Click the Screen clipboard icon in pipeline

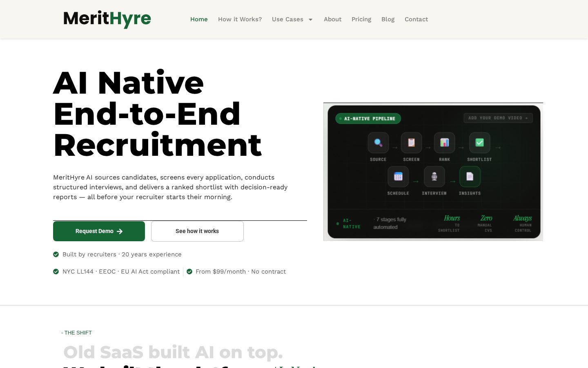point(411,143)
